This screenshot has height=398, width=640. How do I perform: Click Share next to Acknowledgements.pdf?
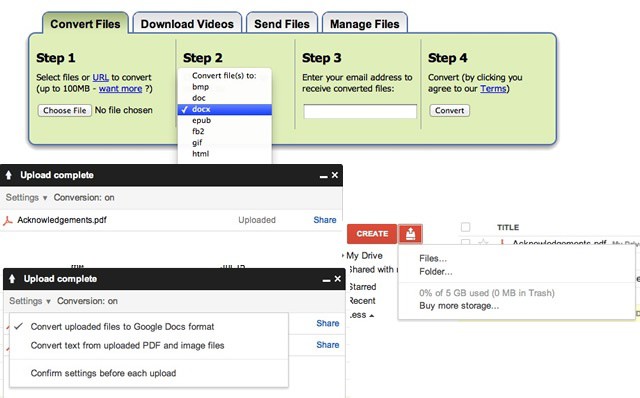pos(325,220)
